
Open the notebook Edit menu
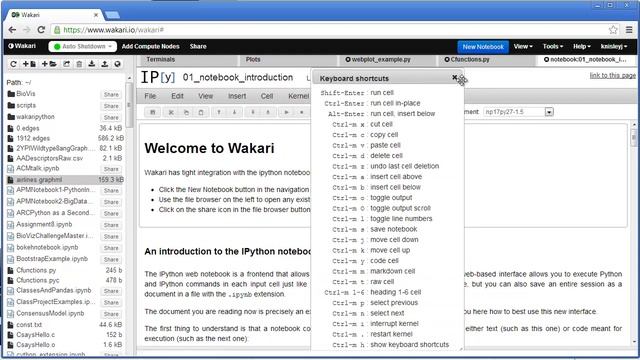[x=177, y=96]
